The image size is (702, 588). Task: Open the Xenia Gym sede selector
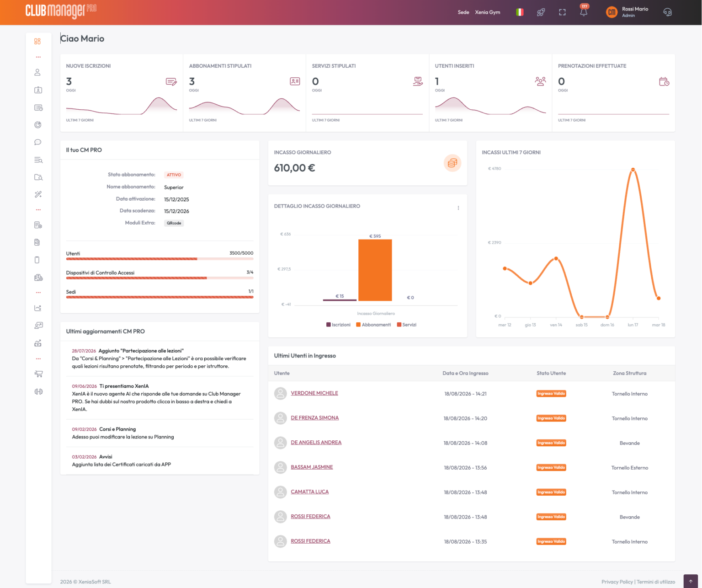(x=488, y=12)
